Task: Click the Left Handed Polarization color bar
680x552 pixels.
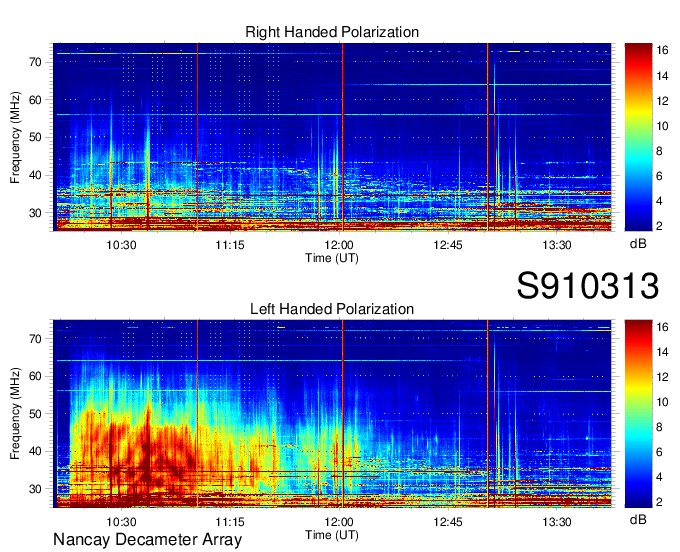Action: click(x=638, y=414)
